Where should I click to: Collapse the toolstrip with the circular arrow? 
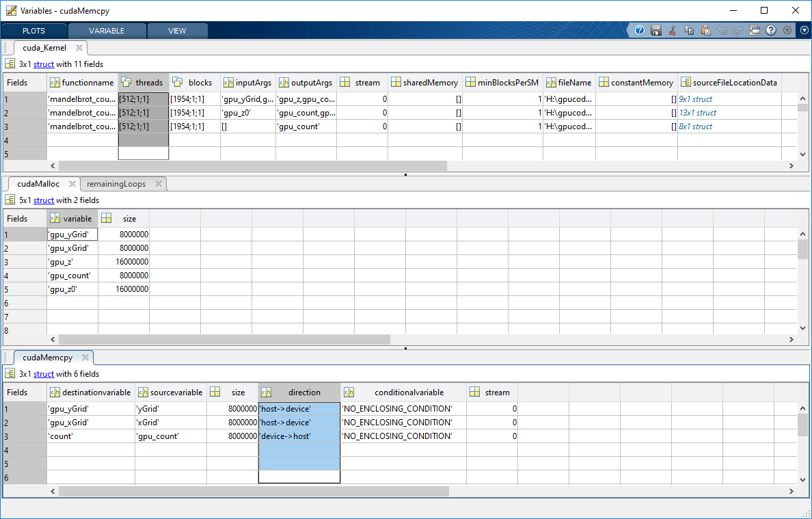pos(804,30)
